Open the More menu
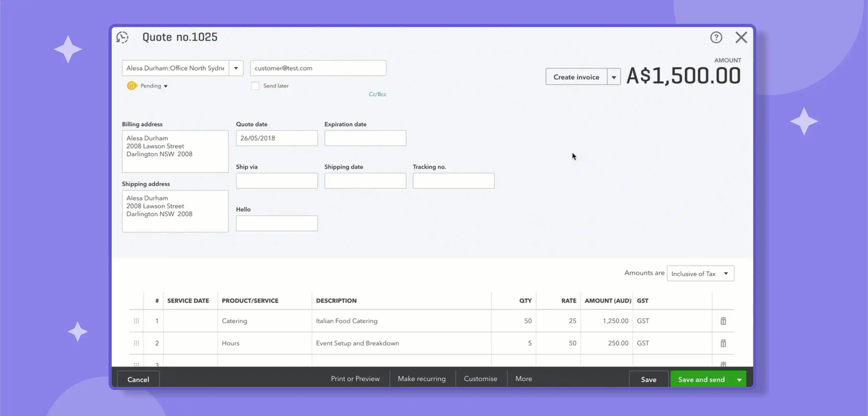This screenshot has height=416, width=868. tap(523, 379)
